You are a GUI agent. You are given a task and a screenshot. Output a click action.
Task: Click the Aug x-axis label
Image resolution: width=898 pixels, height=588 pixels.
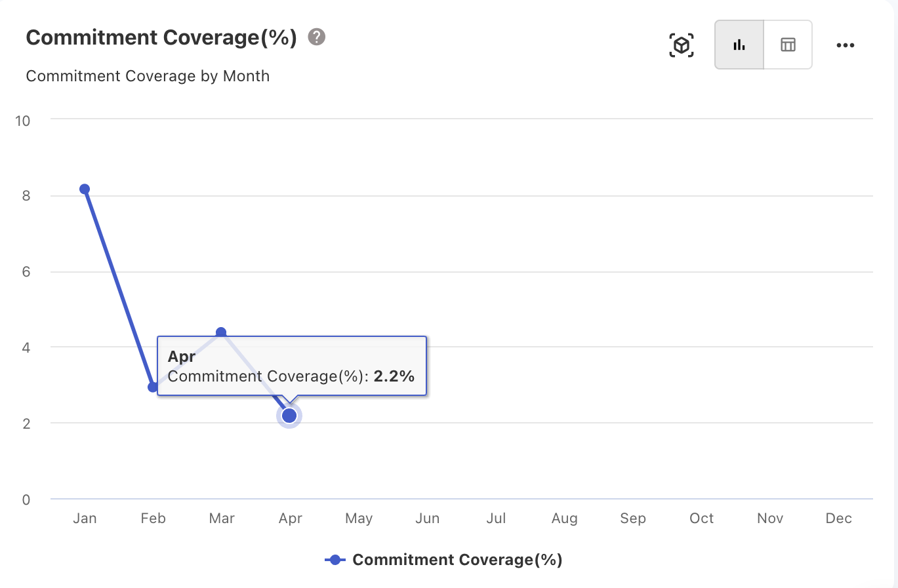pyautogui.click(x=564, y=519)
